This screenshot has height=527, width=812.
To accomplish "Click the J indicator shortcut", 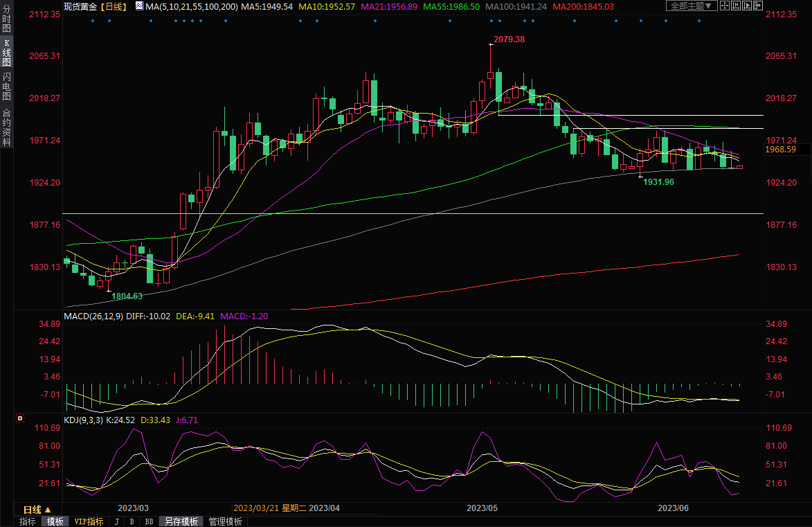I will point(116,521).
